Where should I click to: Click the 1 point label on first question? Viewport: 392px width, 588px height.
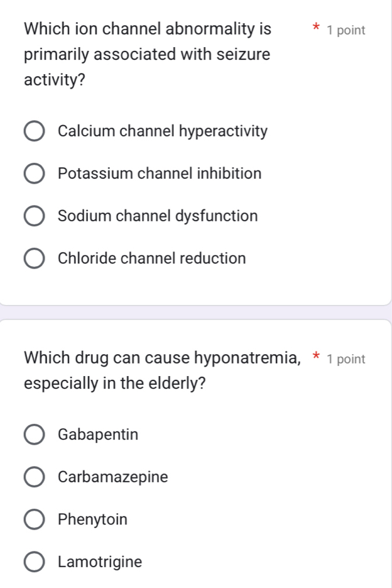tap(347, 29)
